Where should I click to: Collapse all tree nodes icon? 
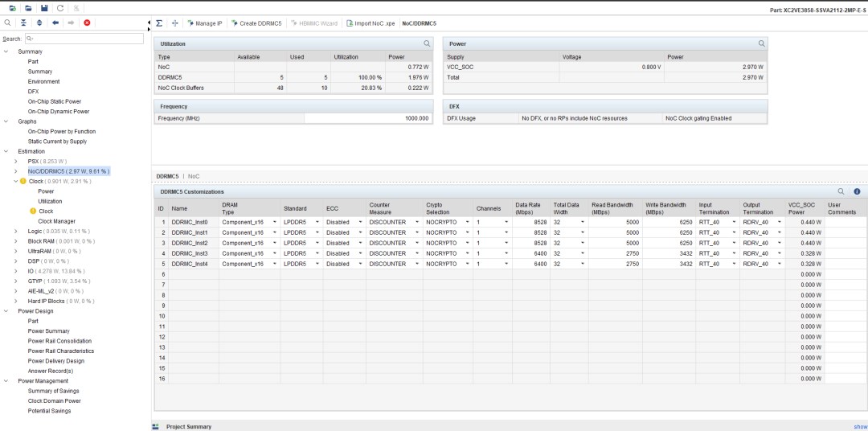pos(23,23)
